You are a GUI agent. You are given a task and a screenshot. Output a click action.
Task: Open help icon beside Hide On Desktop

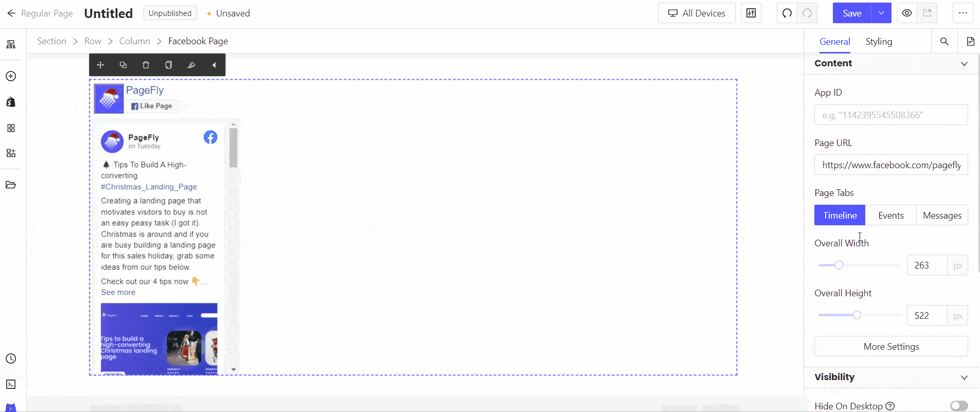[x=890, y=406]
